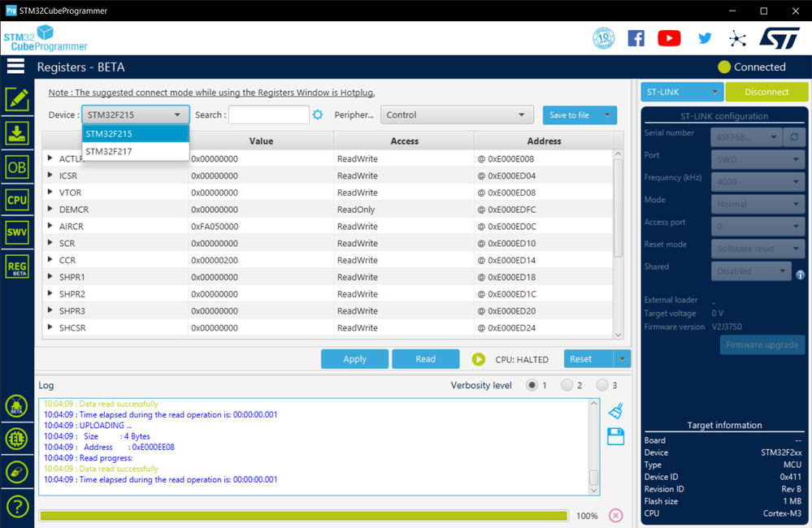
Task: Run CPU with green play button
Action: (479, 359)
